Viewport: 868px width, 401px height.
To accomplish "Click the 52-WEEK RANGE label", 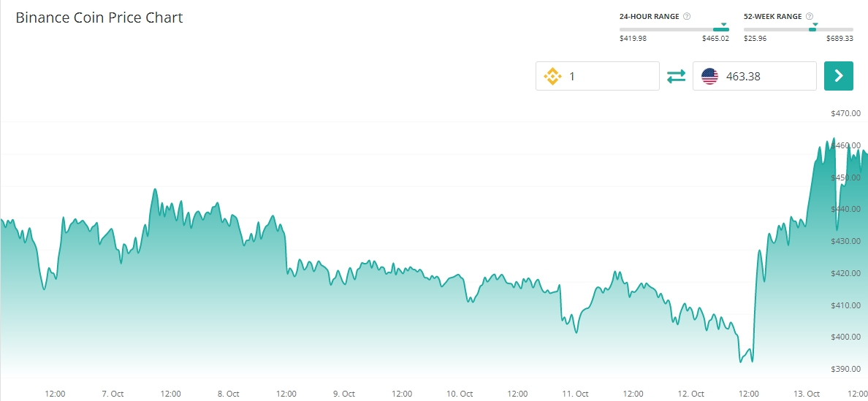I will click(x=772, y=16).
